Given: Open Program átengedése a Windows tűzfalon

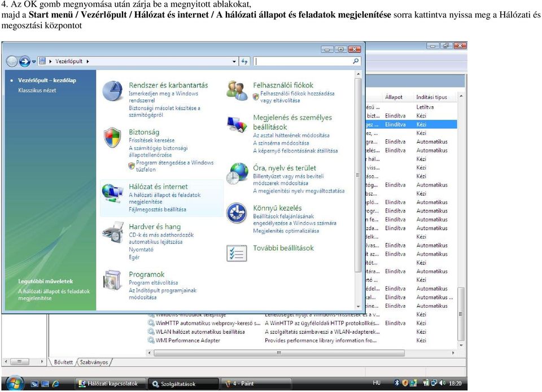Looking at the screenshot, I should click(x=174, y=166).
